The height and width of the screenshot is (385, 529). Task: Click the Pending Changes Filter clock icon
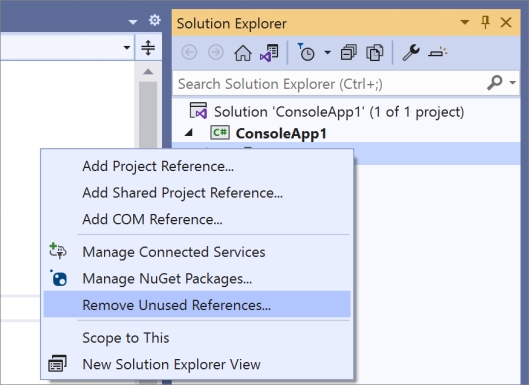[x=306, y=52]
